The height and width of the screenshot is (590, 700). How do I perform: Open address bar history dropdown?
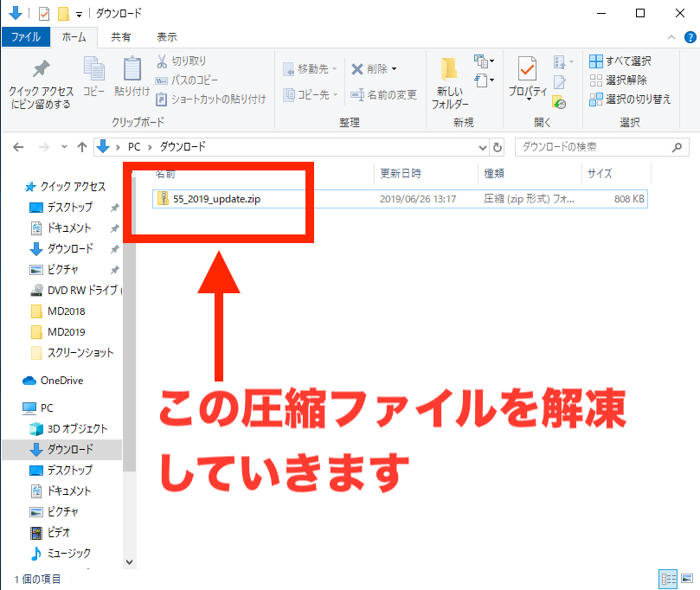click(x=483, y=147)
